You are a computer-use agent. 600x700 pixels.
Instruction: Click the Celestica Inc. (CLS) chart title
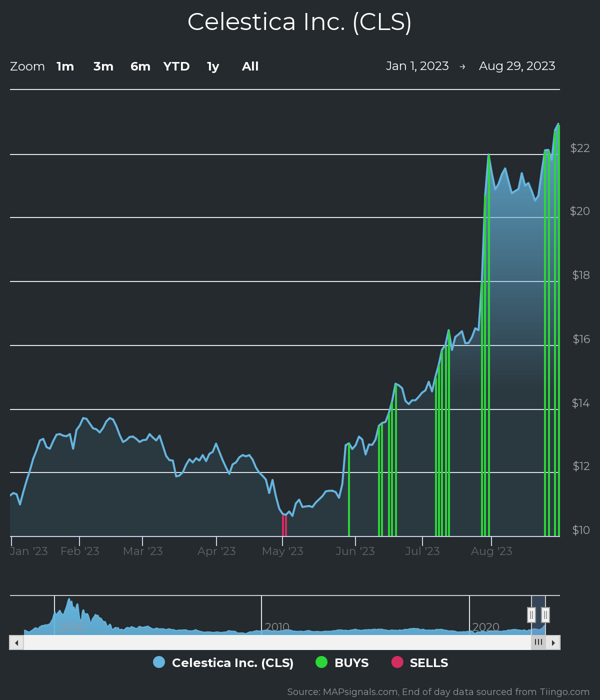coord(299,22)
